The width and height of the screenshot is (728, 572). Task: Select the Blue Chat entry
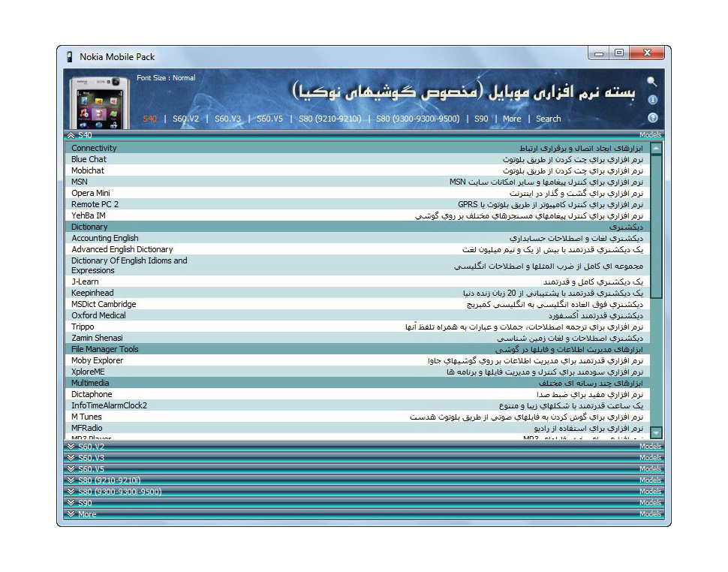pyautogui.click(x=357, y=159)
